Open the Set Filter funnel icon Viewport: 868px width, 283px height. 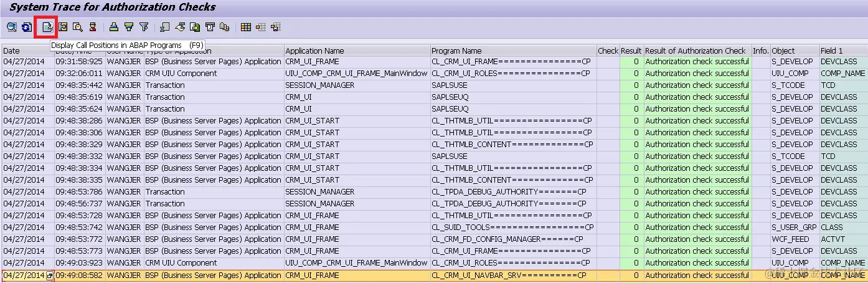144,27
